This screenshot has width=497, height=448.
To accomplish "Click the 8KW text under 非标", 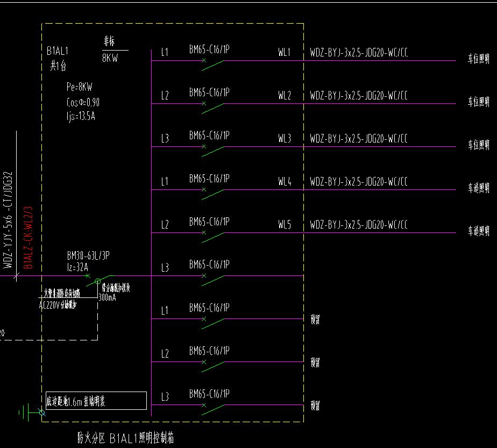I will coord(110,58).
